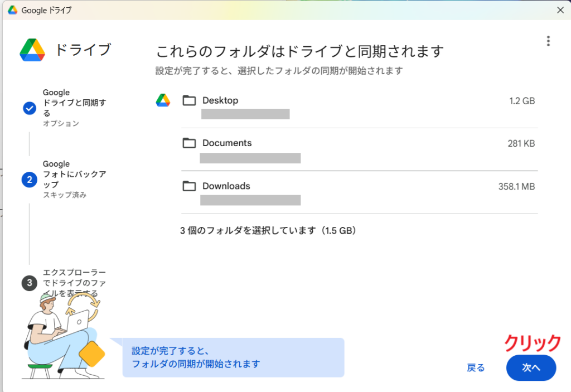Image resolution: width=571 pixels, height=392 pixels.
Task: Click the completed step one checkmark icon
Action: click(x=30, y=108)
